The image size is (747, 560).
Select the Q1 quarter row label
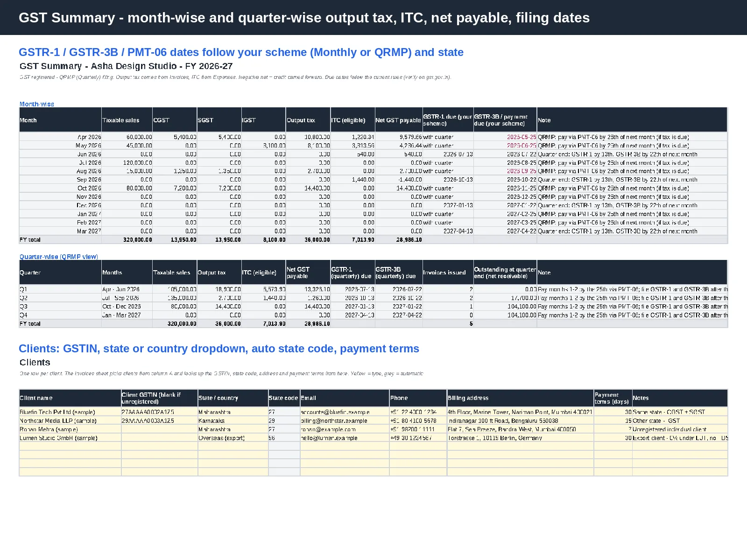pyautogui.click(x=60, y=289)
